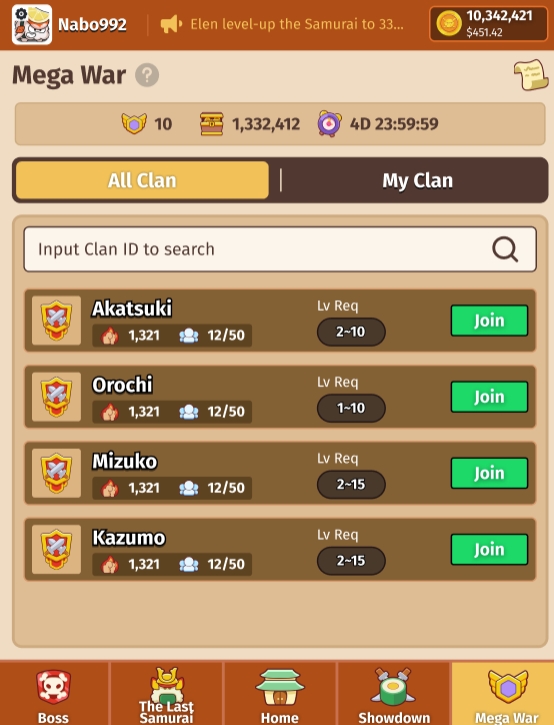The width and height of the screenshot is (554, 725).
Task: Open the Showdown sushi icon
Action: [x=393, y=687]
